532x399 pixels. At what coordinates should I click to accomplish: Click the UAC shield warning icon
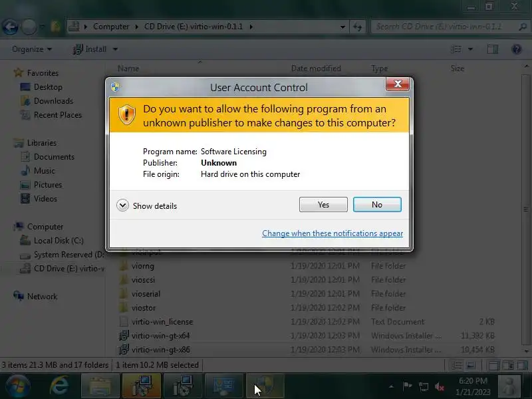pyautogui.click(x=127, y=114)
